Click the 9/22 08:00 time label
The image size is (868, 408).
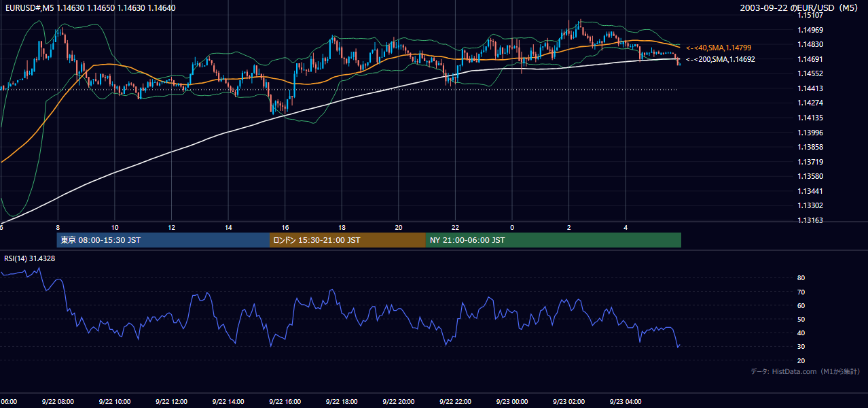pos(57,402)
